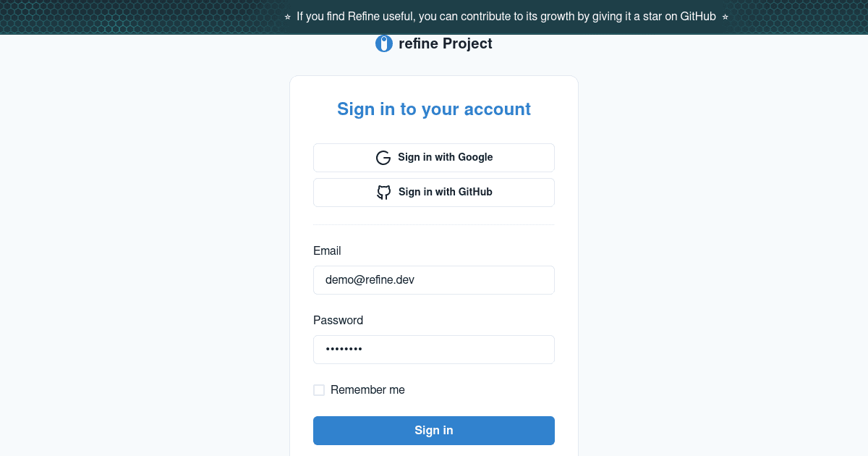Click the masked password dots

pos(344,350)
